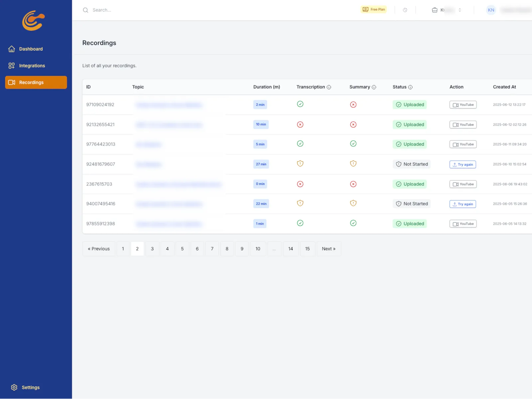Click the search magnifier icon
Screen dimensions: 532x399
[85, 10]
